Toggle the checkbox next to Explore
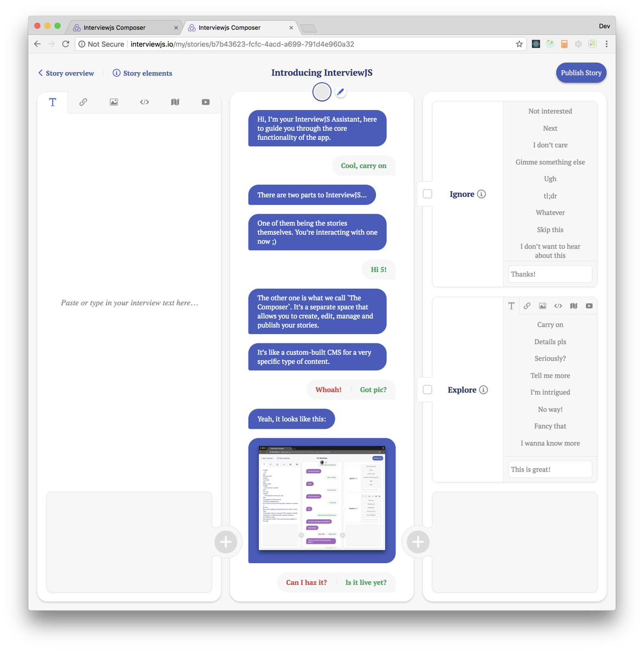The width and height of the screenshot is (644, 651). point(427,390)
